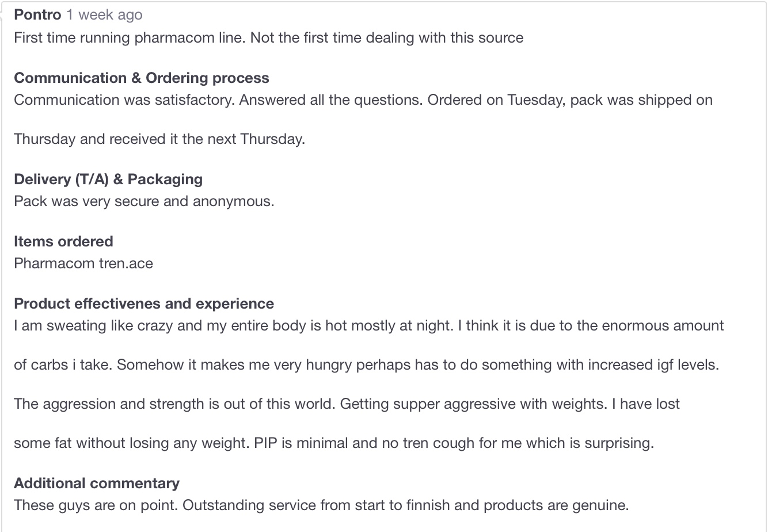
Task: Click "Pack was very secure and anonymous" text
Action: pos(144,202)
